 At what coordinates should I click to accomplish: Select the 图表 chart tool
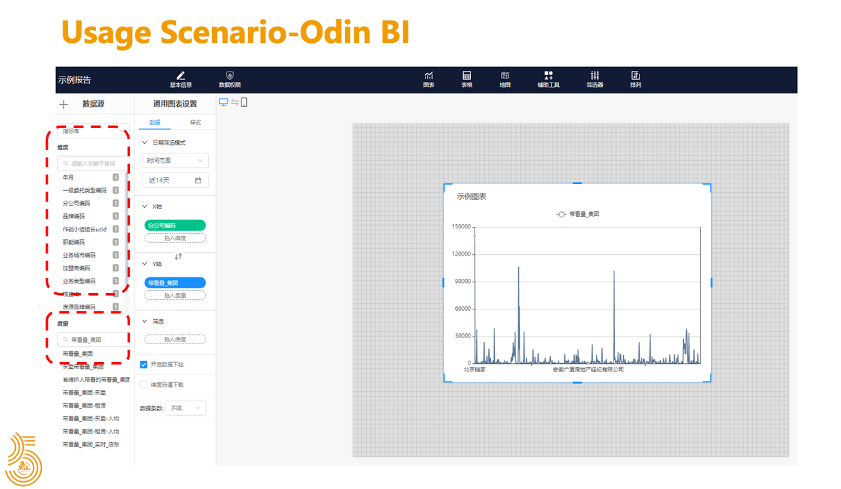(429, 79)
